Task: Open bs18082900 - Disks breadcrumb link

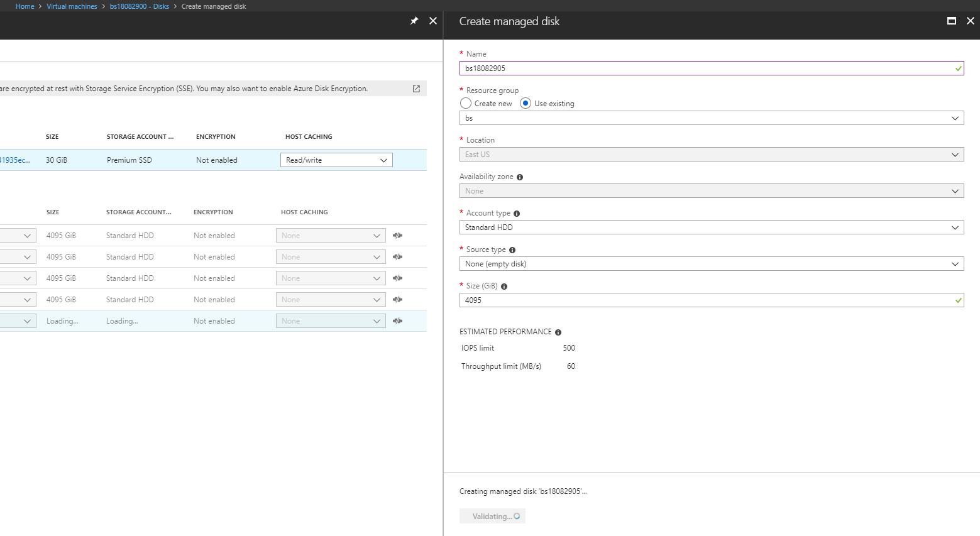Action: coord(139,6)
